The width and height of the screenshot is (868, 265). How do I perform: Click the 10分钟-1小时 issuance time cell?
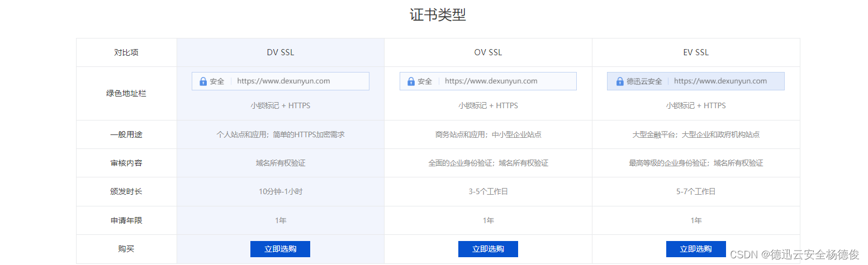pyautogui.click(x=280, y=191)
